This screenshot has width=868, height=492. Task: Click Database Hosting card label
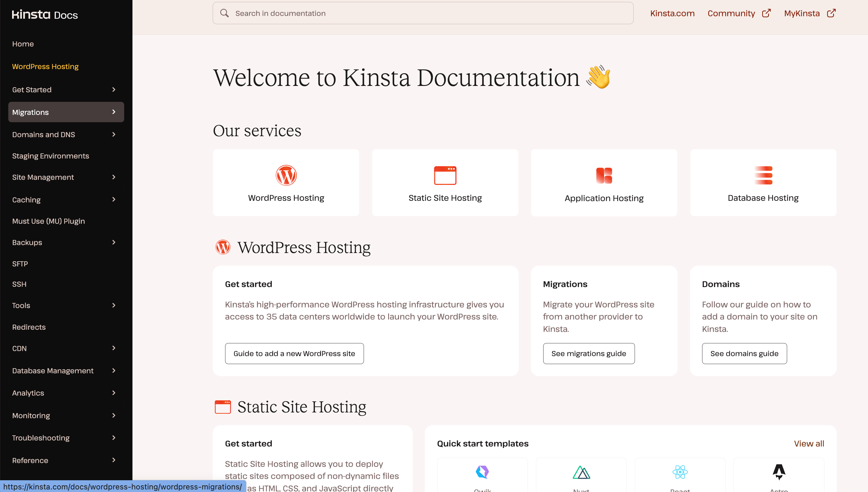[763, 198]
